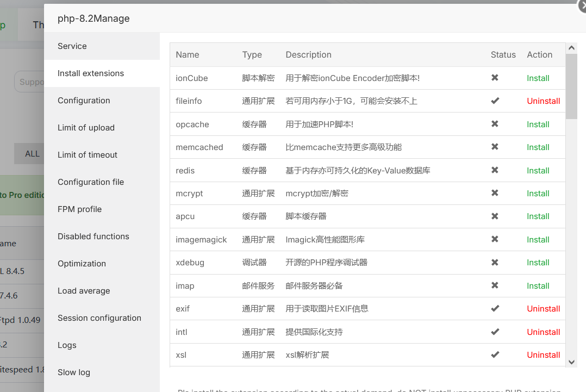Click the fileinfo installed checkmark icon

tap(495, 101)
